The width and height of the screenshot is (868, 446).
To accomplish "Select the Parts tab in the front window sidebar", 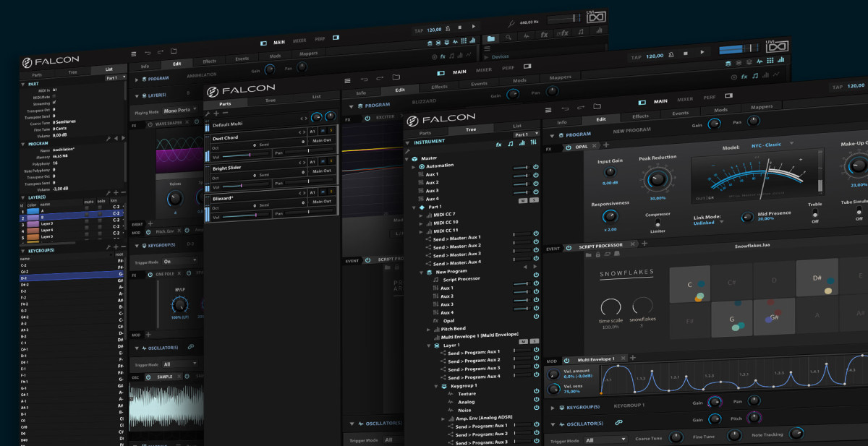I will point(425,133).
